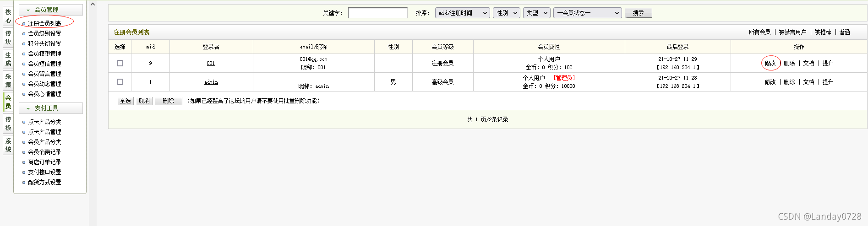The width and height of the screenshot is (868, 226).
Task: Open the 模块 vertical tab
Action: (8, 38)
